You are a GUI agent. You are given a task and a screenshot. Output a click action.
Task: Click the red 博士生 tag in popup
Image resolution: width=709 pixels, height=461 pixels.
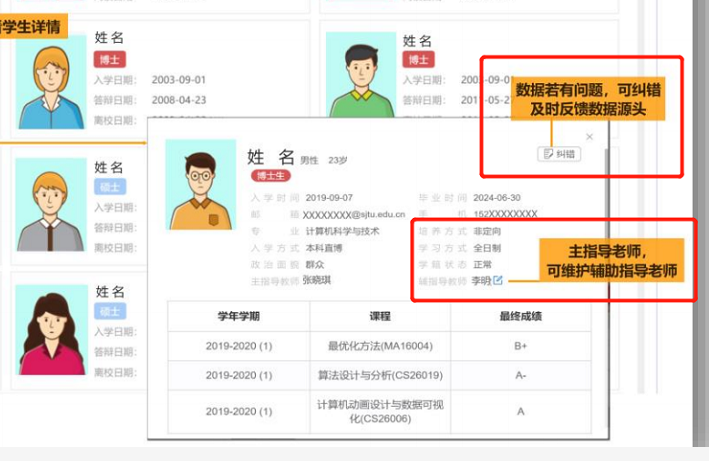pyautogui.click(x=270, y=176)
